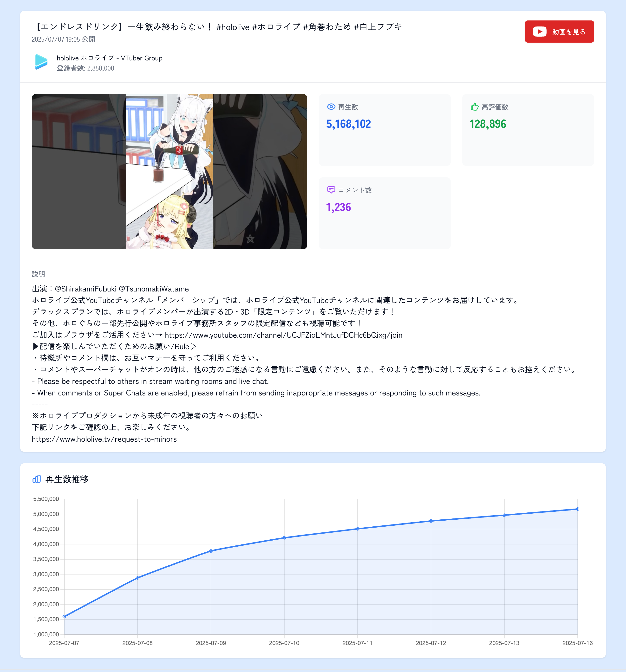Click the 下記リンクをご確認の上 line

tap(112, 427)
